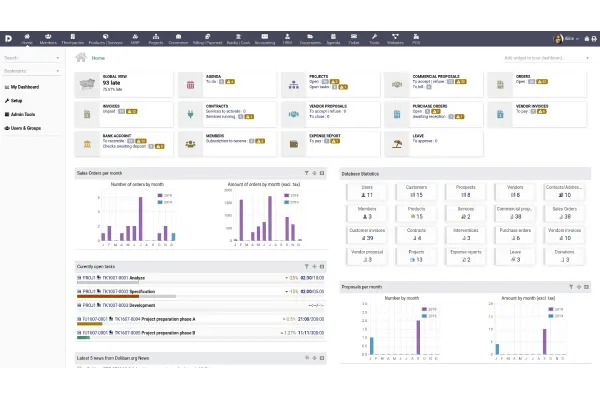Screen dimensions: 600x400
Task: Expand the Bookmarks dropdown in sidebar
Action: (x=33, y=71)
